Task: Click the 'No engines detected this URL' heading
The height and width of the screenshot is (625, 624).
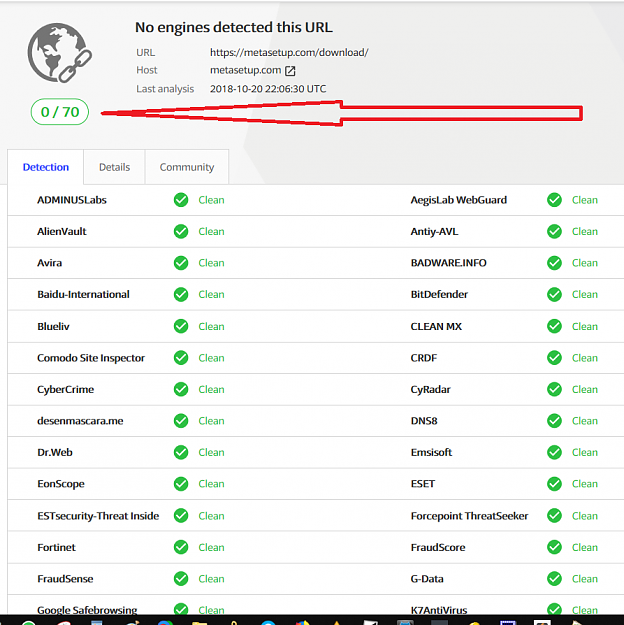Action: pos(234,28)
